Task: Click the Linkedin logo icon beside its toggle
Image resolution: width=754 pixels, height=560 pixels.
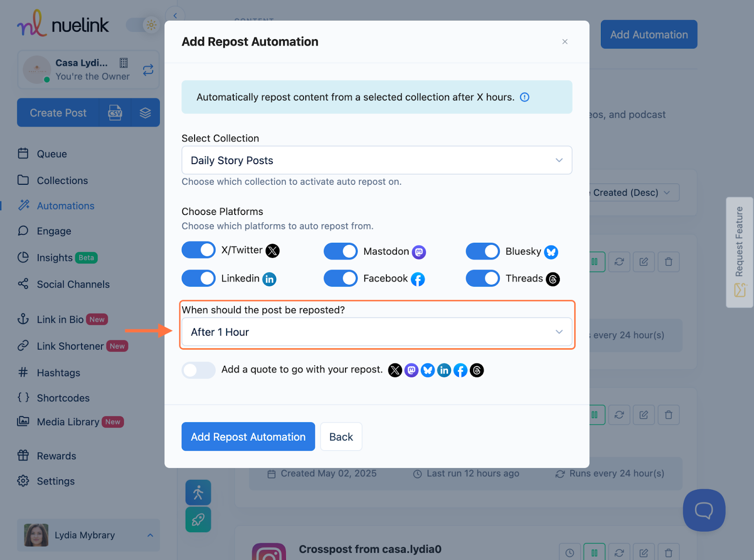Action: tap(269, 279)
